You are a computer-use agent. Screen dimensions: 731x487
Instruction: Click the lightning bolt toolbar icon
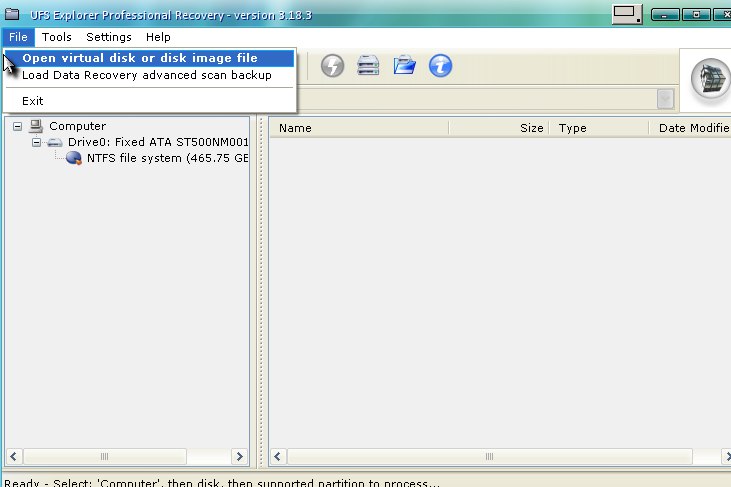(332, 65)
